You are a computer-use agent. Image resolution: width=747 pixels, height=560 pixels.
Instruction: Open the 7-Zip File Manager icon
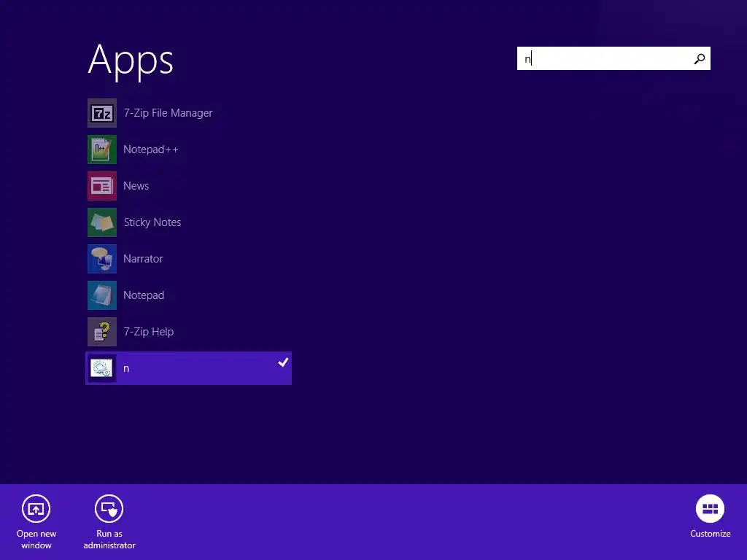[102, 113]
